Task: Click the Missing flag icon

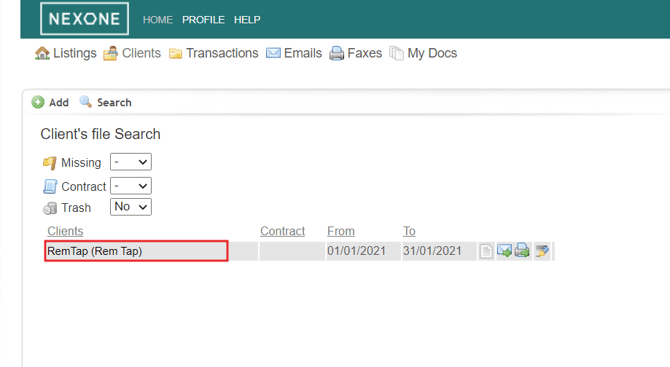Action: click(x=50, y=162)
